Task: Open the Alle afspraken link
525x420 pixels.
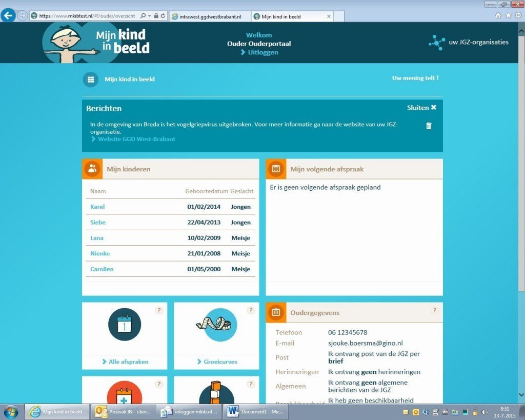Action: coord(128,362)
